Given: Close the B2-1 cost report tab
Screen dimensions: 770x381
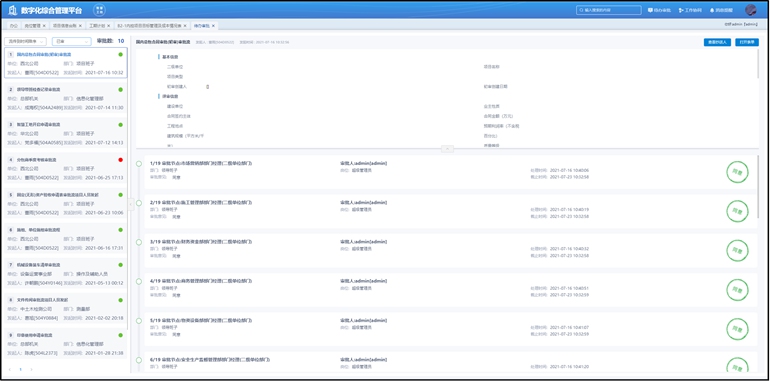Looking at the screenshot, I should click(185, 26).
